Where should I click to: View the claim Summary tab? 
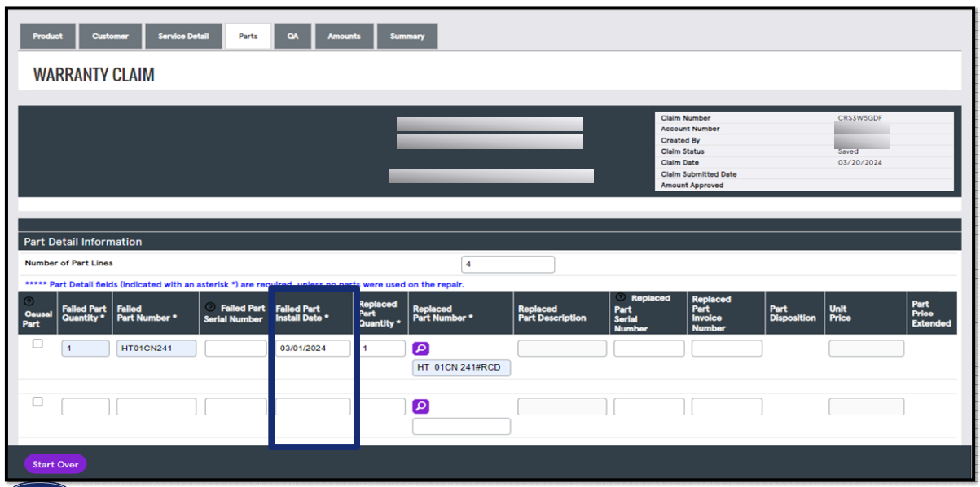point(407,36)
